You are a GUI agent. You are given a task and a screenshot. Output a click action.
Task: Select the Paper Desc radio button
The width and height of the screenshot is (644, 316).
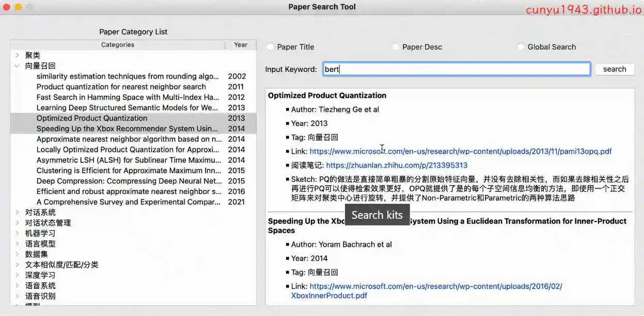(396, 47)
